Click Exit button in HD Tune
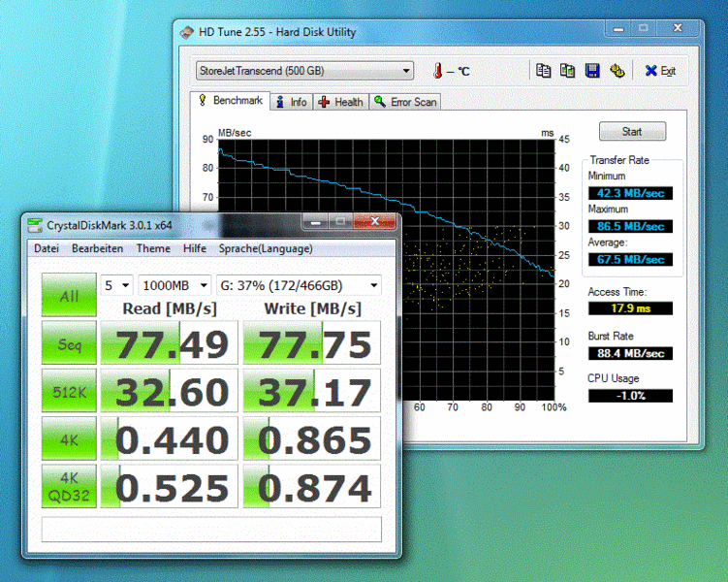The image size is (728, 582). point(660,71)
